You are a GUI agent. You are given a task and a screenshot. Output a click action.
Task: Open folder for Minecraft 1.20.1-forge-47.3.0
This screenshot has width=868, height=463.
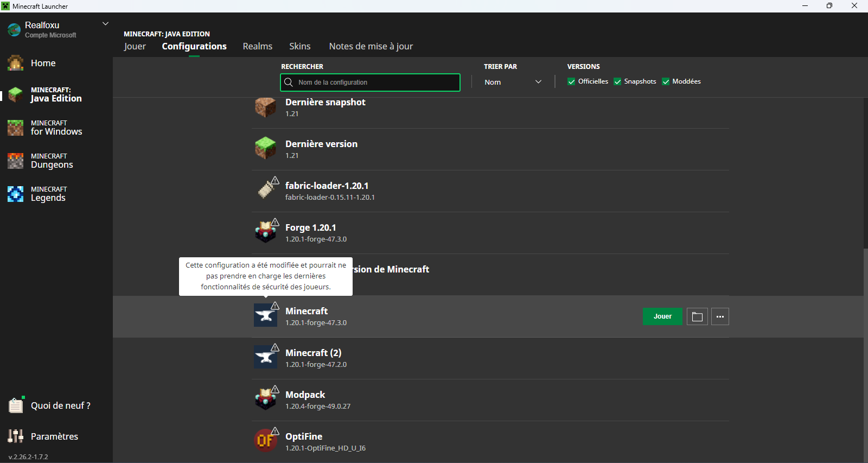(697, 316)
